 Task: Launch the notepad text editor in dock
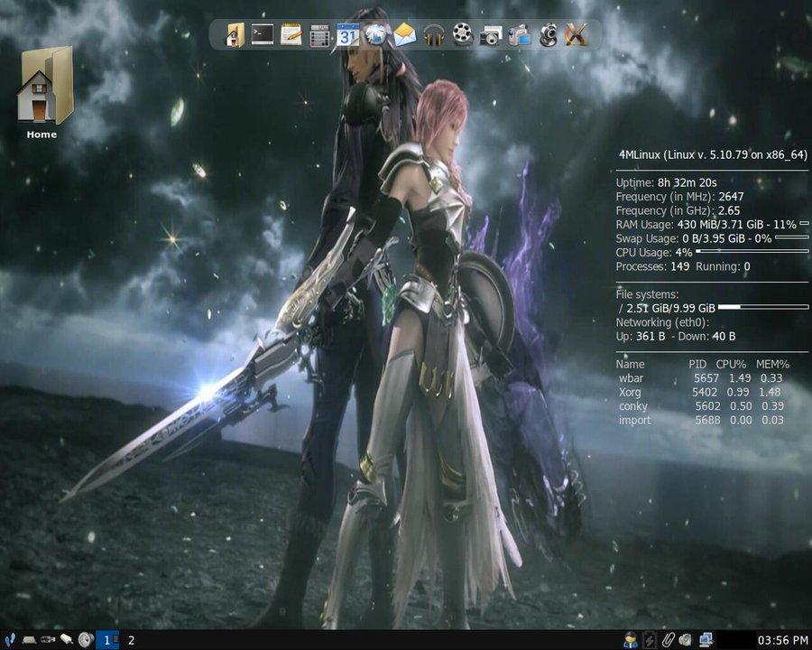(291, 34)
